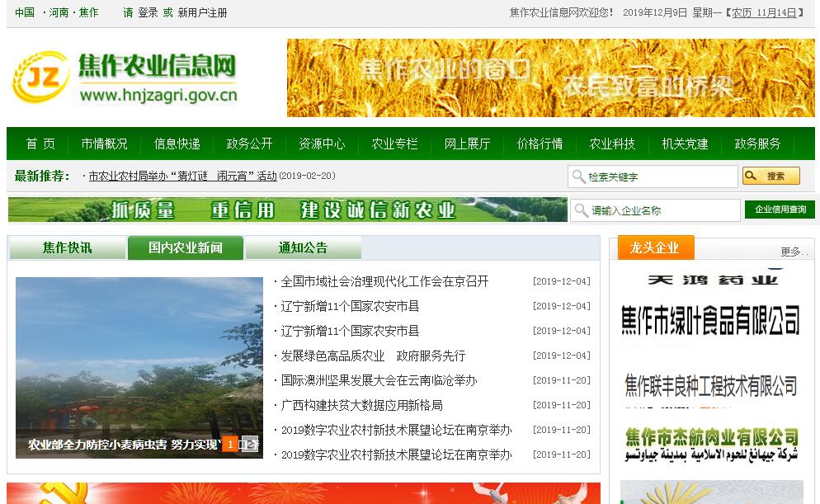Open the 政务公开 navigation menu
The image size is (820, 504).
pyautogui.click(x=249, y=144)
